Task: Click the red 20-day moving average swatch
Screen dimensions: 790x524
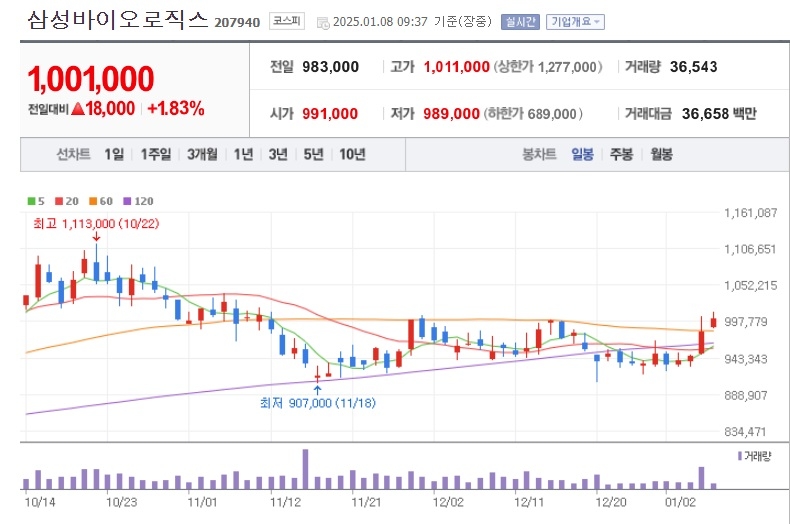Action: pos(59,201)
